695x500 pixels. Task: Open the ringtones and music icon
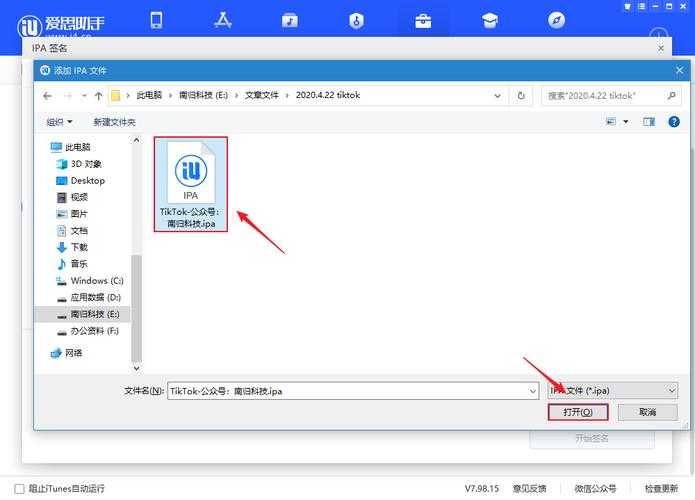pyautogui.click(x=289, y=20)
